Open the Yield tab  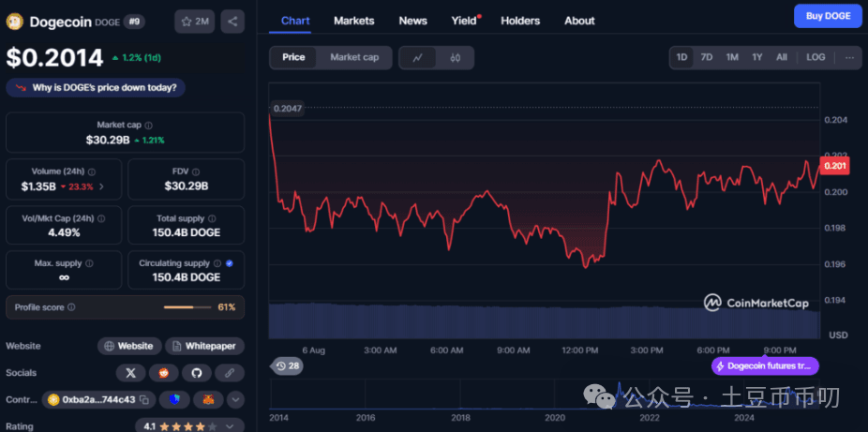[x=465, y=21]
